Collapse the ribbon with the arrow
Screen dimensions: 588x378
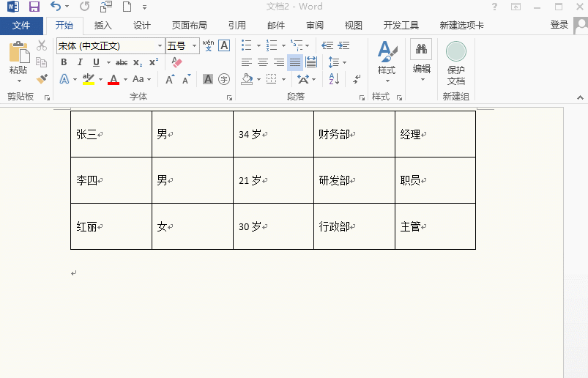[580, 97]
